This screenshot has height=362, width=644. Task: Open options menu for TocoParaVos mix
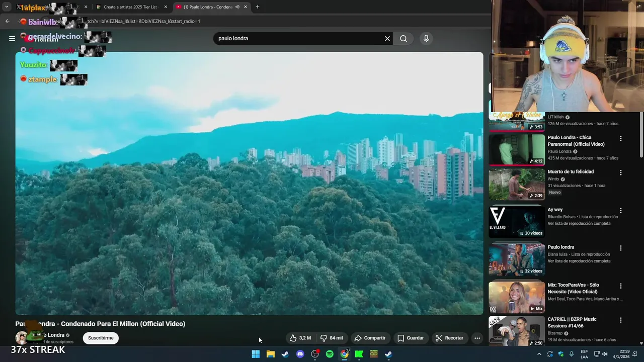(621, 286)
